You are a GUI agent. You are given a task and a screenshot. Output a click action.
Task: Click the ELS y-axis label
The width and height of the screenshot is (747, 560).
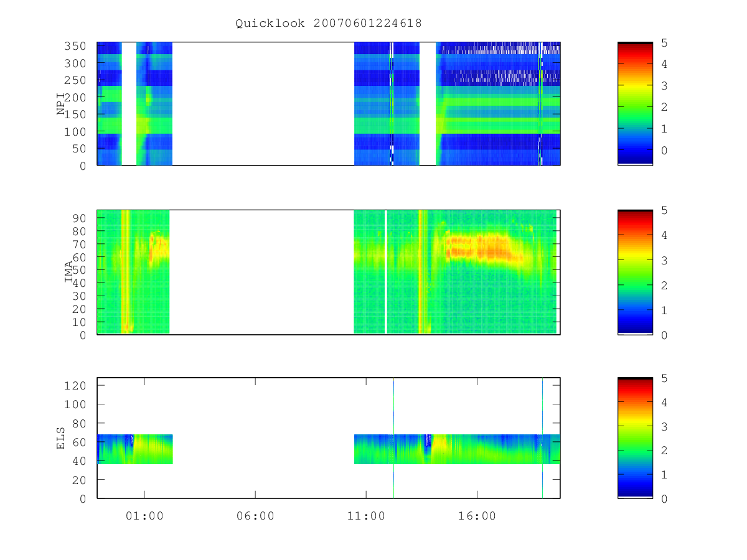point(61,438)
